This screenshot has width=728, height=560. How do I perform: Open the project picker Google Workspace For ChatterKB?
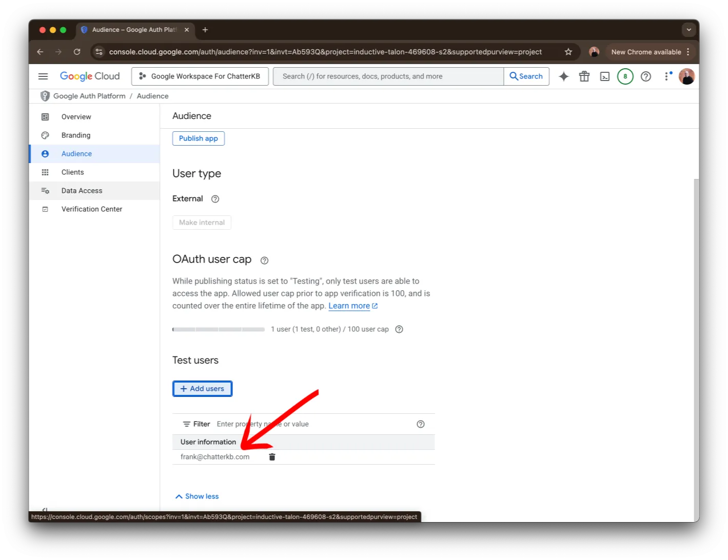pyautogui.click(x=200, y=76)
